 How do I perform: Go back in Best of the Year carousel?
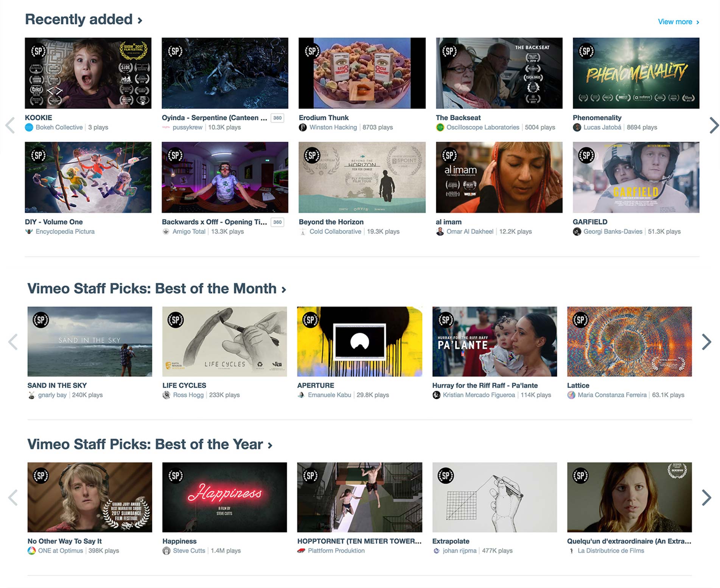pyautogui.click(x=13, y=498)
